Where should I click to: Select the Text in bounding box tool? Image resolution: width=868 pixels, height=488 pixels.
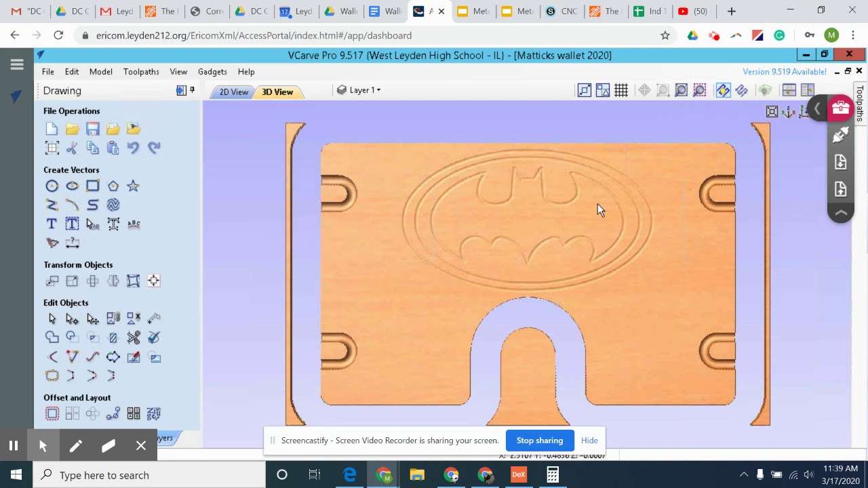click(73, 224)
